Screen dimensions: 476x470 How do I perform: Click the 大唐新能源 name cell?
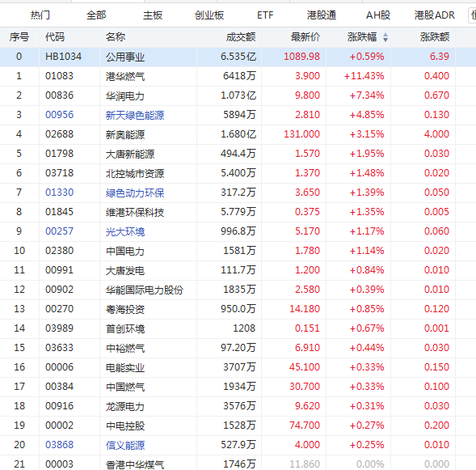coord(130,154)
